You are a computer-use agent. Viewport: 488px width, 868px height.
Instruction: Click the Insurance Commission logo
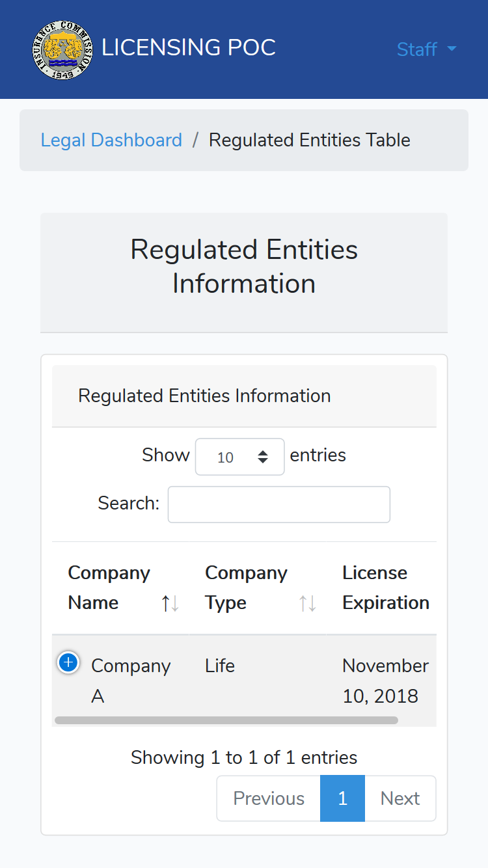[62, 49]
